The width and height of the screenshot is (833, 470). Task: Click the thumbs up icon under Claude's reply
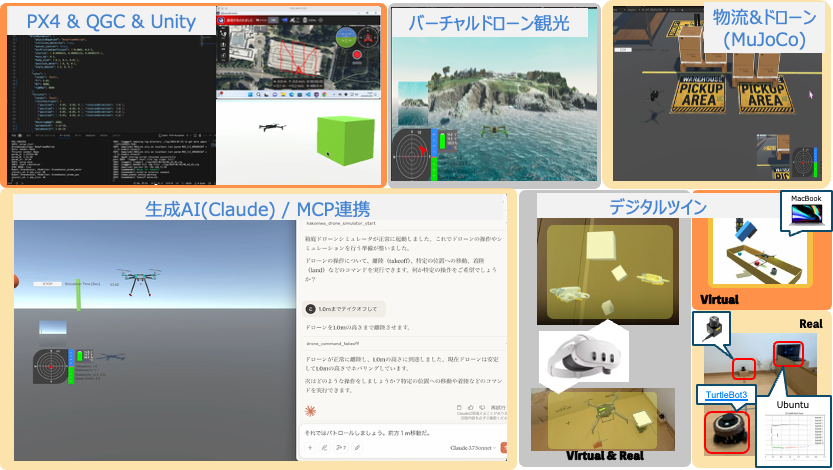coord(471,407)
